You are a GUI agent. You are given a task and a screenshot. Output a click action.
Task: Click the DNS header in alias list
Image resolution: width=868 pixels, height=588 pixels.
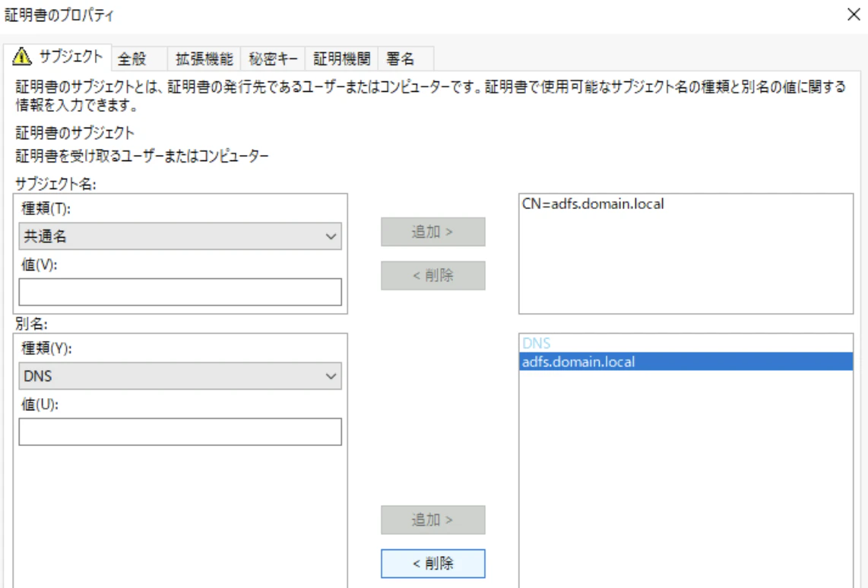tap(537, 343)
